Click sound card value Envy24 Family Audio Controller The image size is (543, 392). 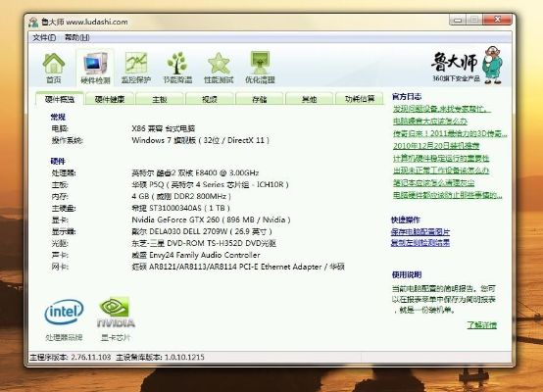[196, 255]
